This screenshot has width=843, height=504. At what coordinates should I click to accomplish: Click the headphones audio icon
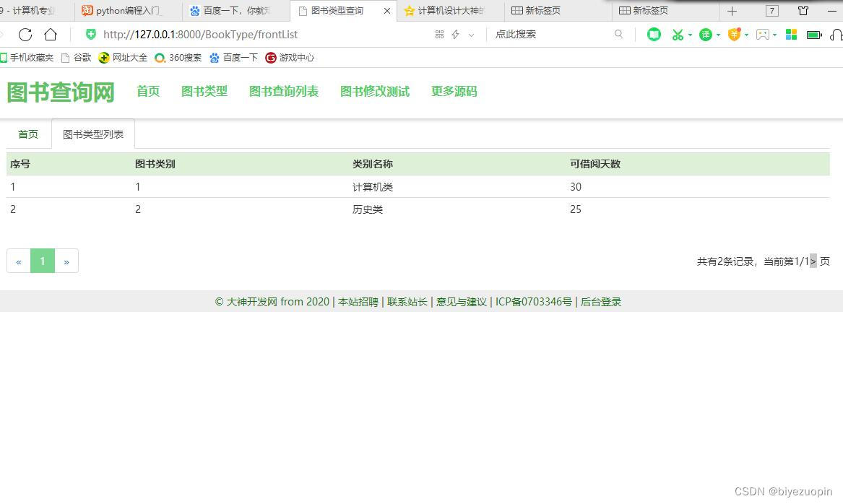pyautogui.click(x=836, y=34)
